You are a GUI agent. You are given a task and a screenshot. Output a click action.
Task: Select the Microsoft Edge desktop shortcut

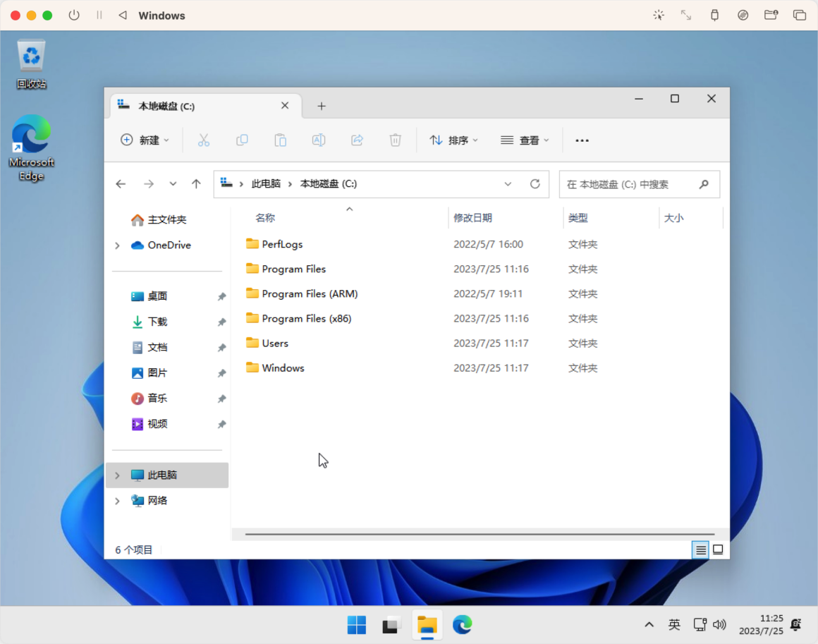[x=31, y=147]
